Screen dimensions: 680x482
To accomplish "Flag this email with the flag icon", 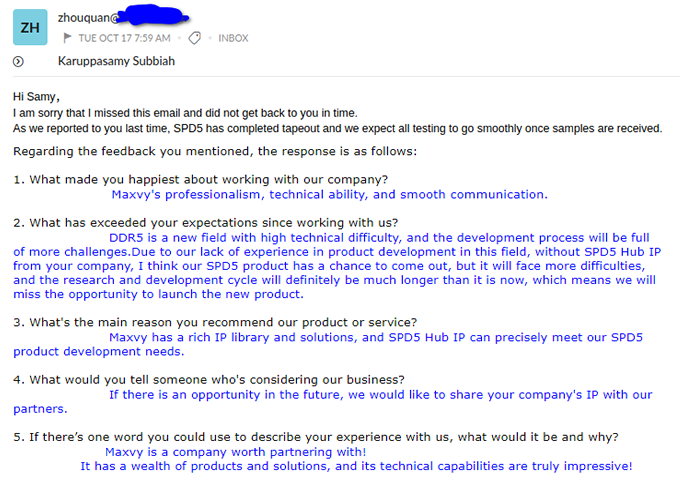I will tap(67, 38).
